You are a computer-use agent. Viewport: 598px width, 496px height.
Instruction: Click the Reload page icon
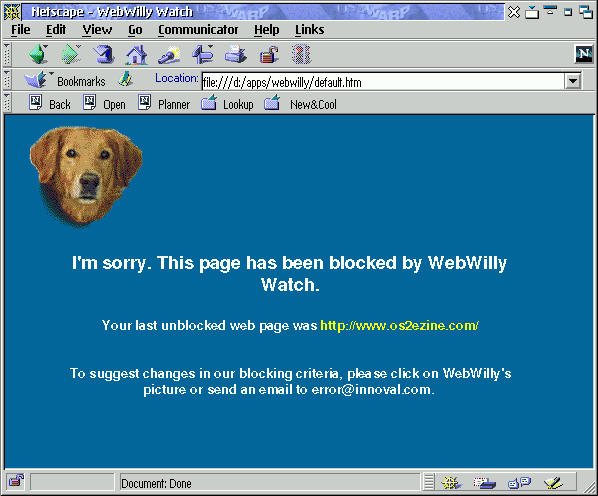click(x=104, y=54)
